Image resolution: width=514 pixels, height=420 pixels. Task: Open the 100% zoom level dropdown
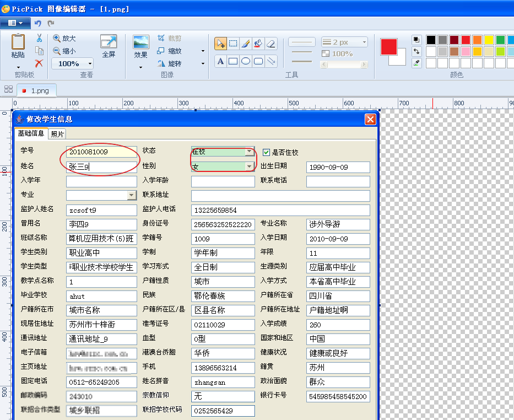pos(89,64)
